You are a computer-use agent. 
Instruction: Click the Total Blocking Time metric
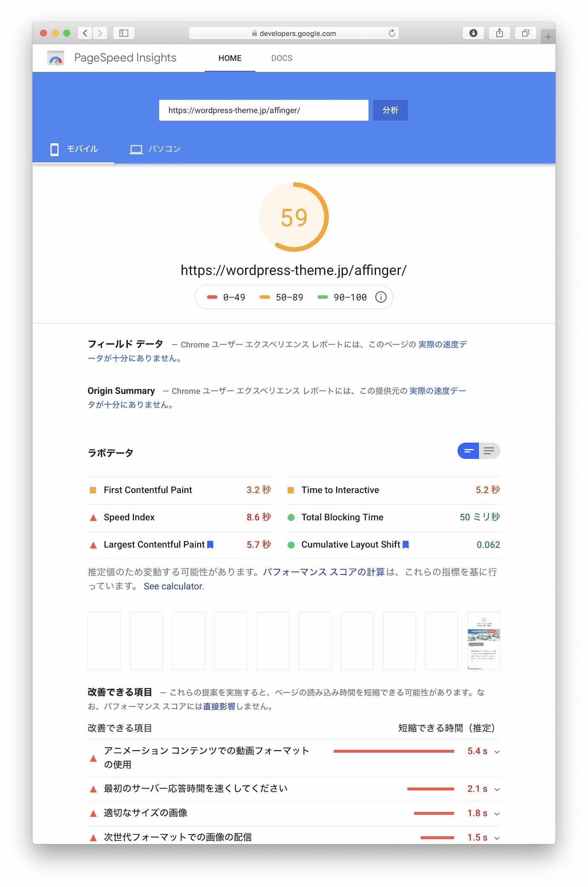[393, 517]
